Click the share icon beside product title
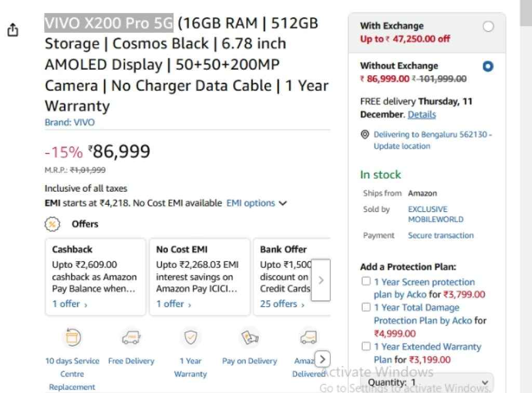The height and width of the screenshot is (393, 532). [x=13, y=30]
